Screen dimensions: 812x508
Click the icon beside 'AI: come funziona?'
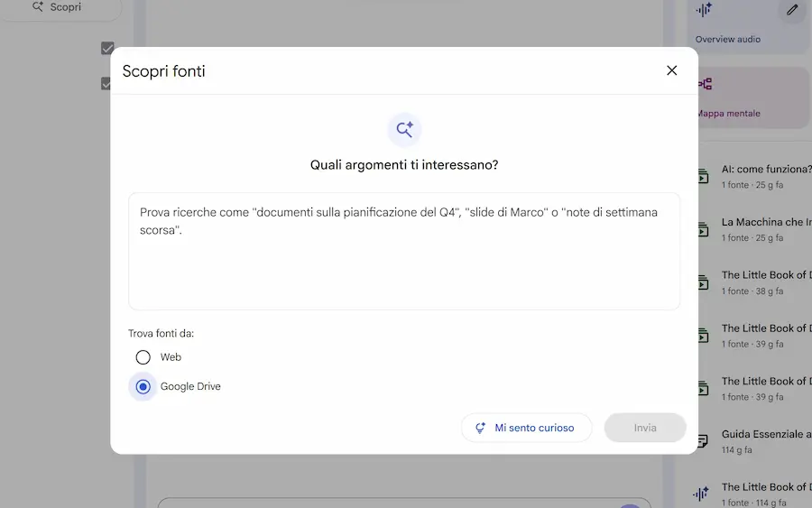[703, 177]
